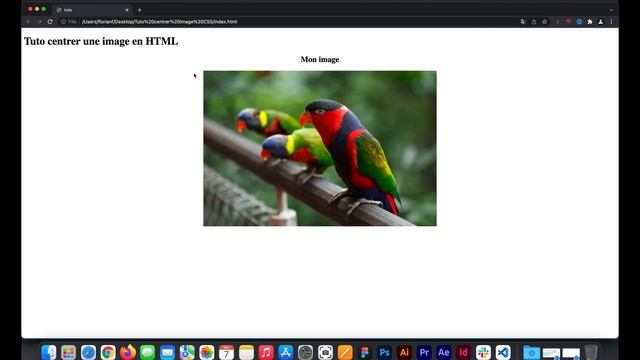
Task: Click the 'Mon image' heading
Action: tap(320, 59)
